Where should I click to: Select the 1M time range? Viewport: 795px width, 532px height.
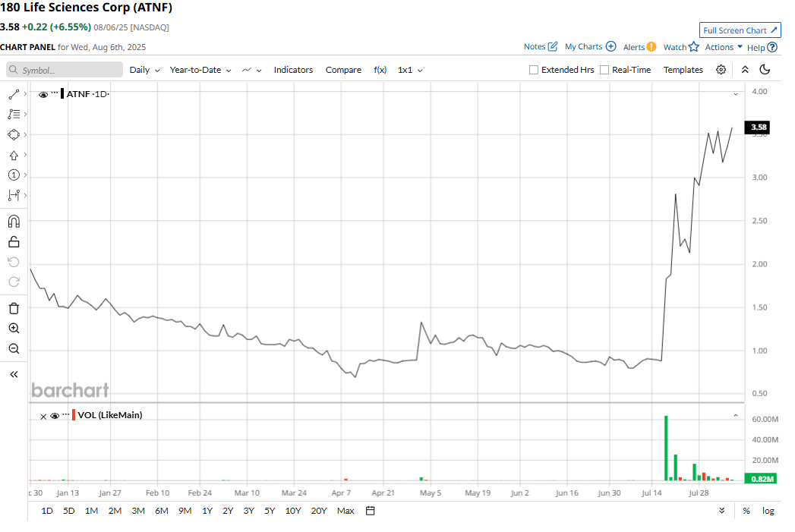point(91,511)
